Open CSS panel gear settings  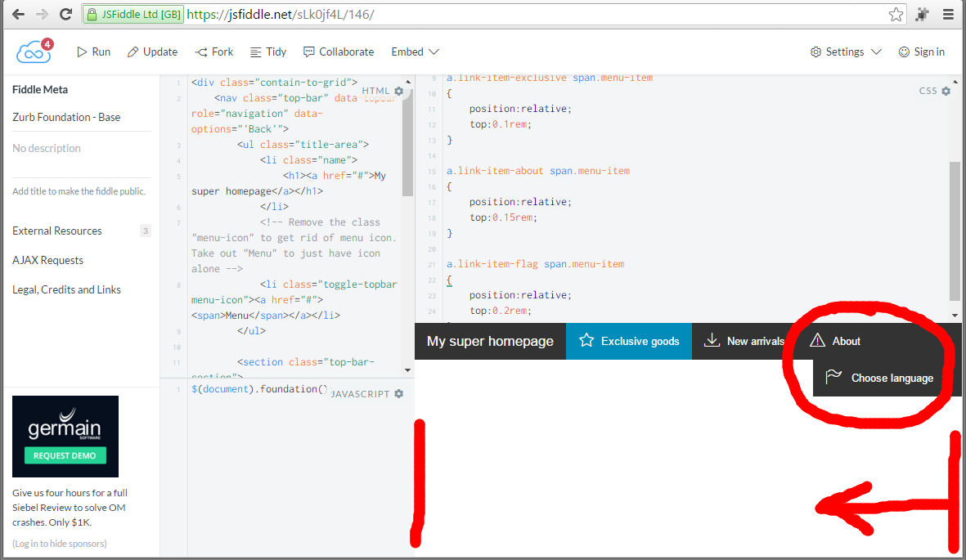point(946,91)
